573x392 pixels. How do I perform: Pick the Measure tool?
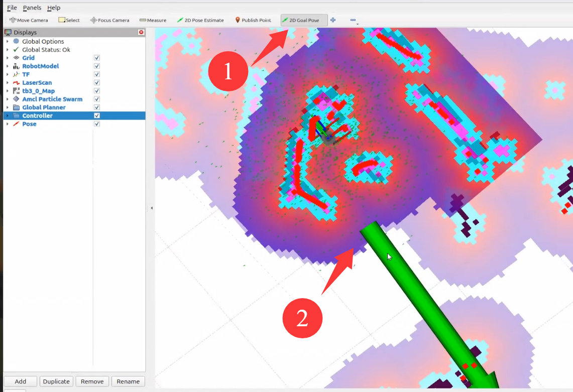pos(153,20)
